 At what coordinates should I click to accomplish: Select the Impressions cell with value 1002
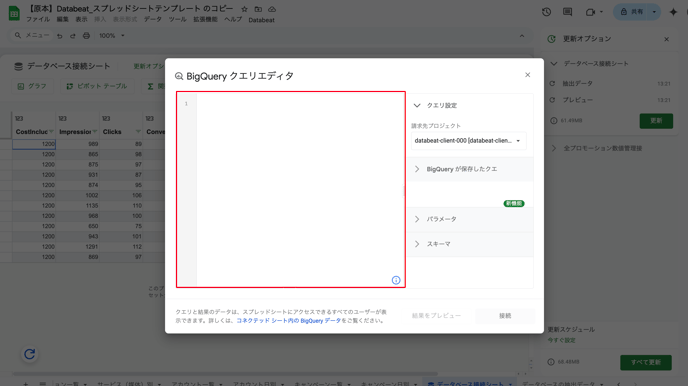click(78, 196)
